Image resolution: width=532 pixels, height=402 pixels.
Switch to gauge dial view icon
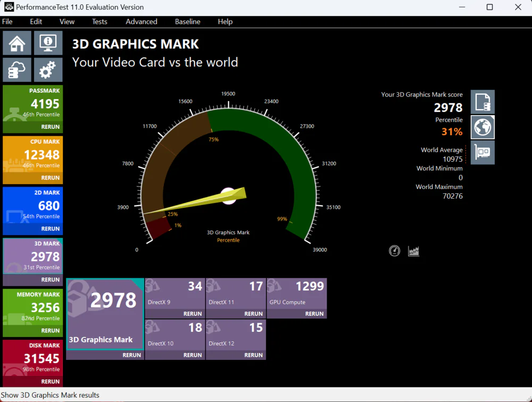click(394, 251)
